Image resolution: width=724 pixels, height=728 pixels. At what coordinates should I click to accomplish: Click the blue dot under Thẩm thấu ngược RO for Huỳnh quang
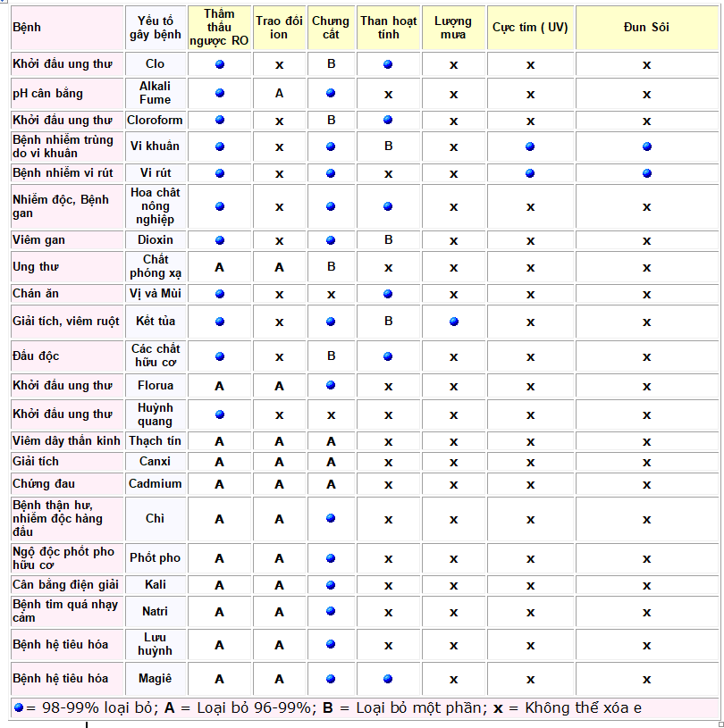[x=220, y=414]
